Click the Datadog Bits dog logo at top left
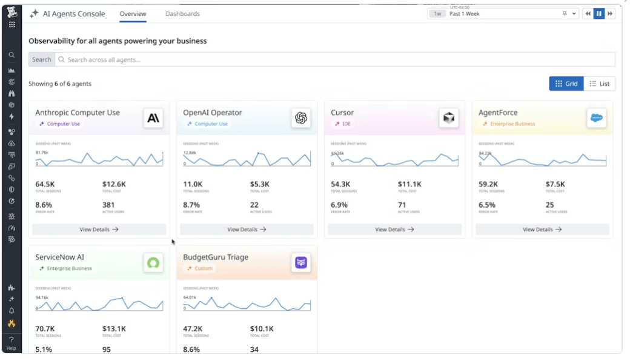Screen dimensions: 630x364 pyautogui.click(x=10, y=12)
